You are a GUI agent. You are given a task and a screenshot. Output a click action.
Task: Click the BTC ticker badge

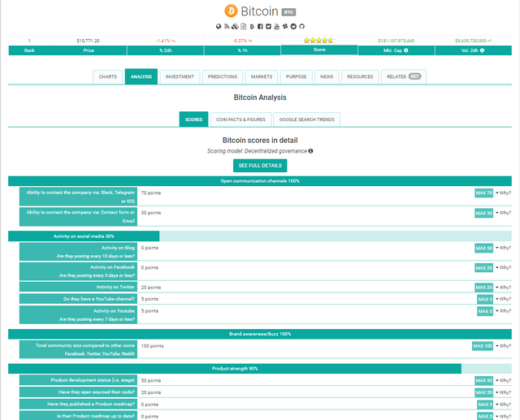tap(288, 12)
